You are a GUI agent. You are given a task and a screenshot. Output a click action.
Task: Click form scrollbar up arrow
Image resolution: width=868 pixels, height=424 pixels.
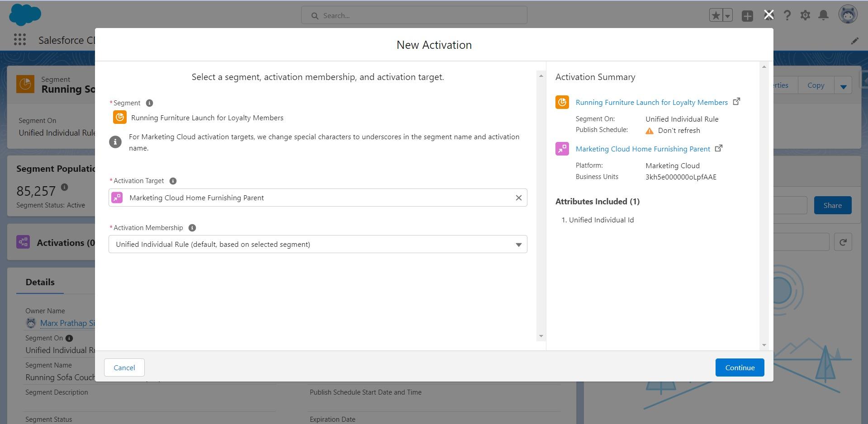(x=541, y=76)
